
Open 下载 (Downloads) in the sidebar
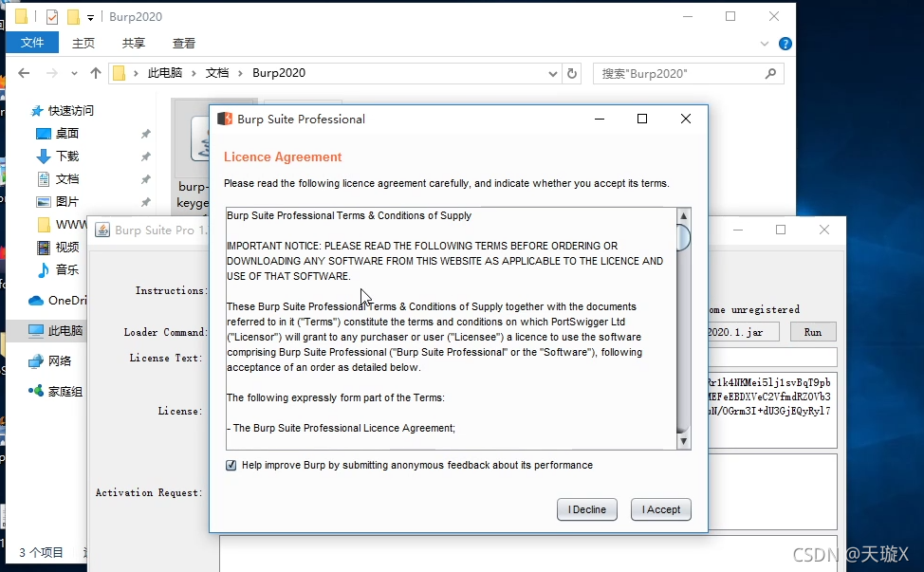point(67,157)
